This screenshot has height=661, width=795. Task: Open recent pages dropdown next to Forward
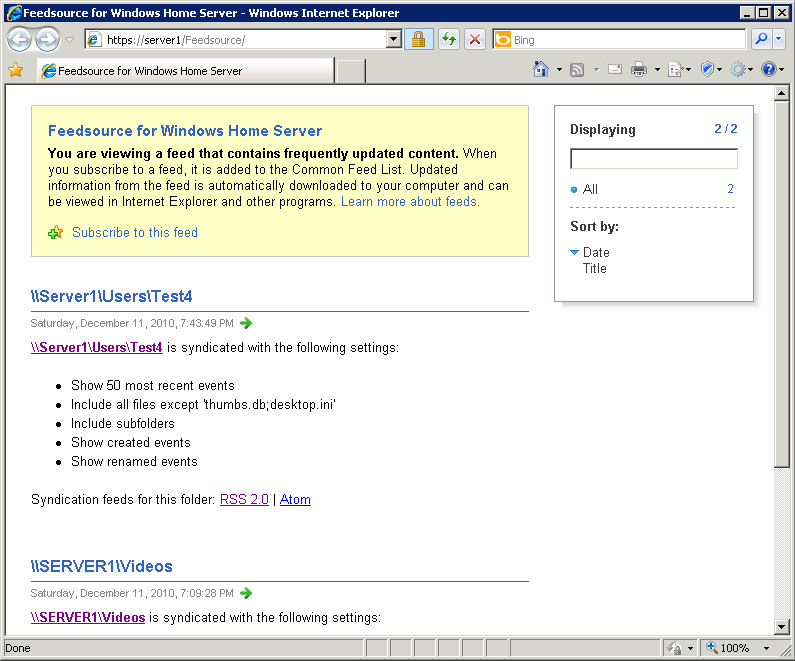pyautogui.click(x=69, y=40)
